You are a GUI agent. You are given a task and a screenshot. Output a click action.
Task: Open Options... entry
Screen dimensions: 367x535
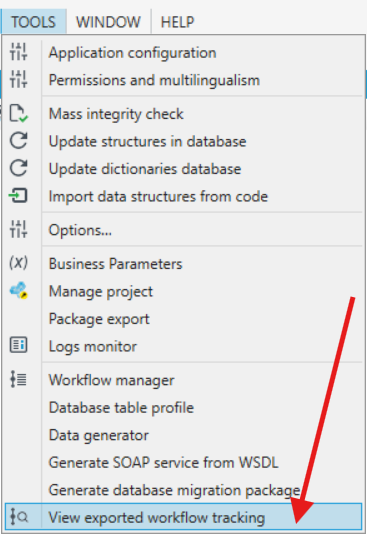click(184, 230)
